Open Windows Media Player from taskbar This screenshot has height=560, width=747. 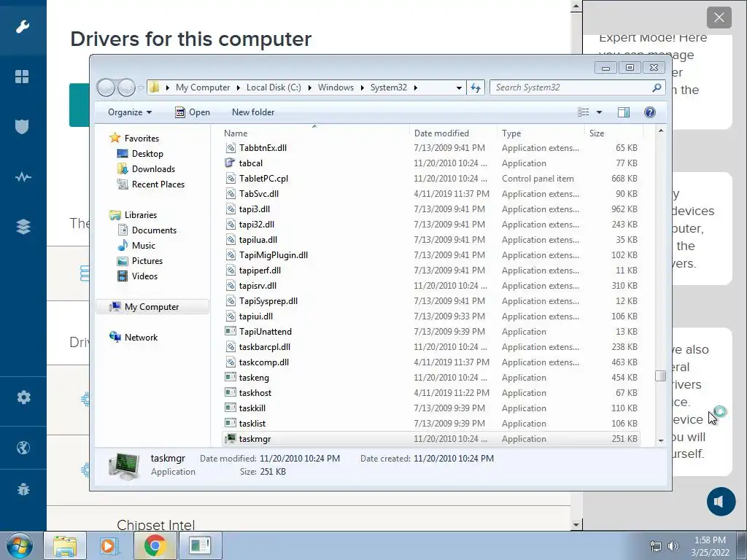tap(109, 545)
